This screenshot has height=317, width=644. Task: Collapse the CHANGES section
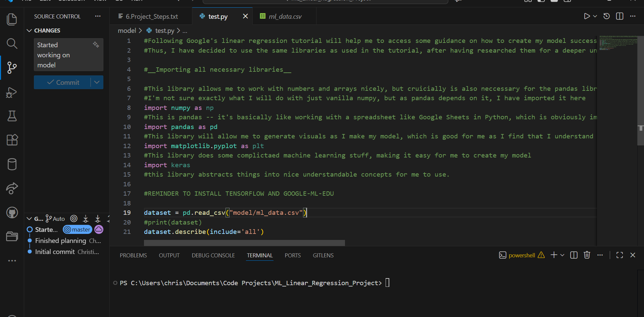tap(30, 30)
